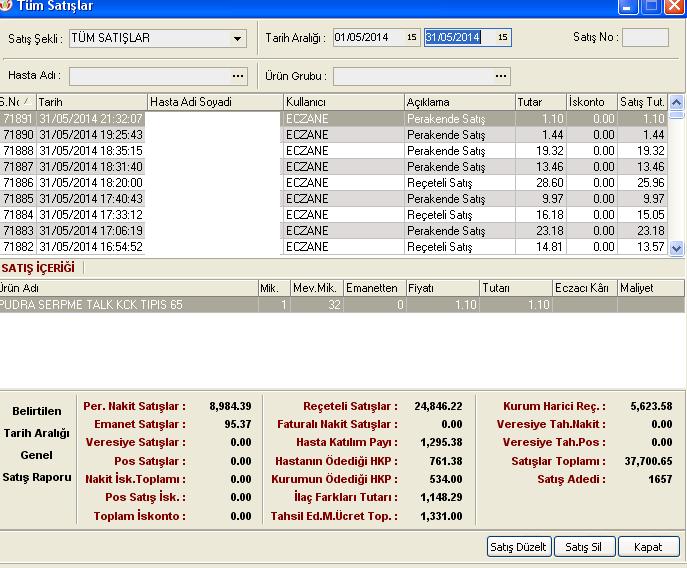Click Hasta Adı browse ellipsis button

coord(238,76)
